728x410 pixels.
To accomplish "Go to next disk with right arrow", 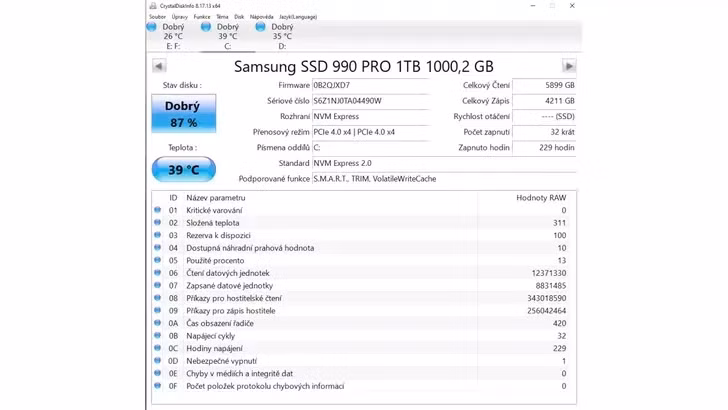I will coord(569,66).
